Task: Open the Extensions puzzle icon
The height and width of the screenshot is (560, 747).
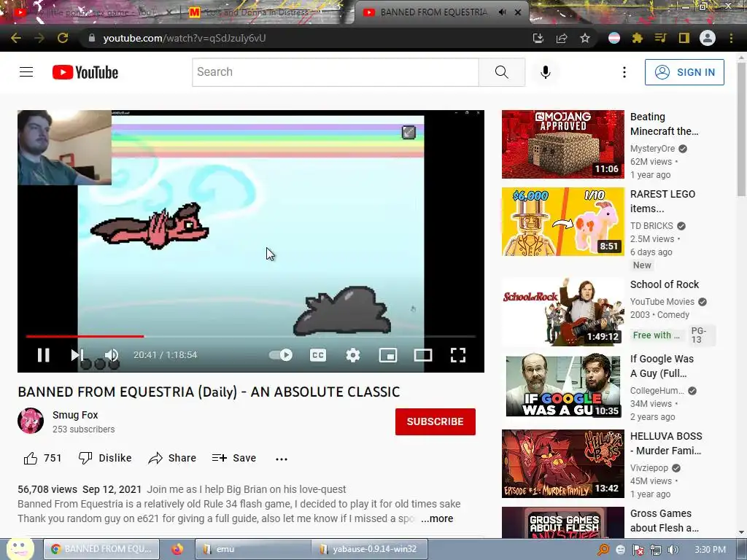Action: coord(638,38)
